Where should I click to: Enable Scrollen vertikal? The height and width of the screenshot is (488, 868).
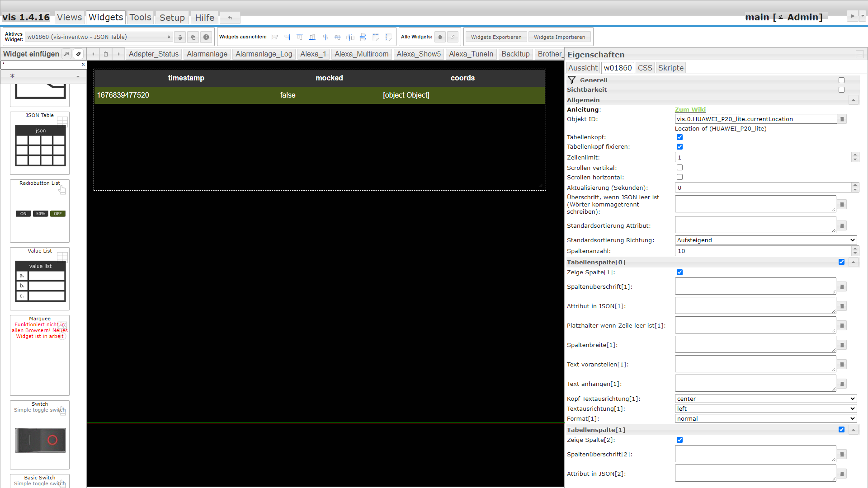coord(679,168)
